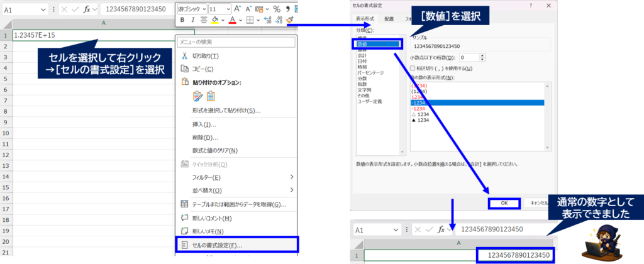644x264 pixels.
Task: Increase font size with the A-up icon
Action: [237, 9]
